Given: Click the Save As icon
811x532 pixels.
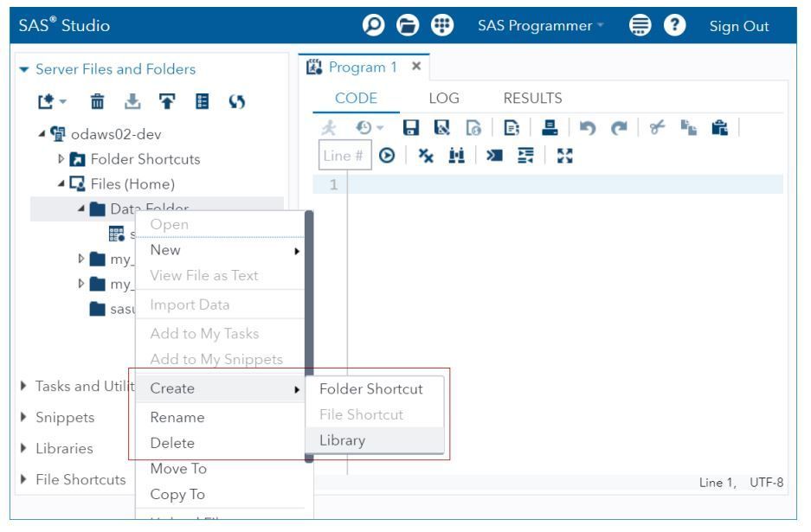Looking at the screenshot, I should (441, 127).
